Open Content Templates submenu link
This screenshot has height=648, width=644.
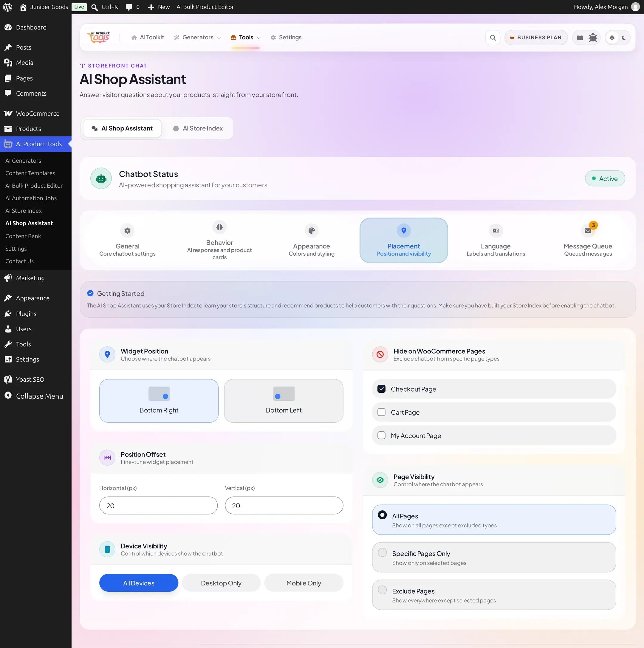[30, 173]
